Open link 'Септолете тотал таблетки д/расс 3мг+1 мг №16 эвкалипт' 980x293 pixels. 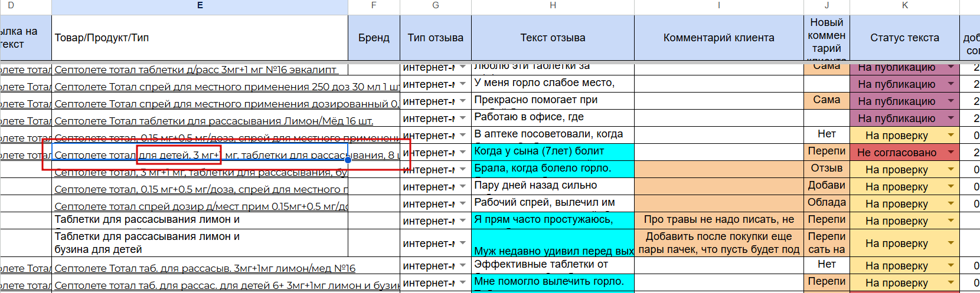(x=197, y=70)
